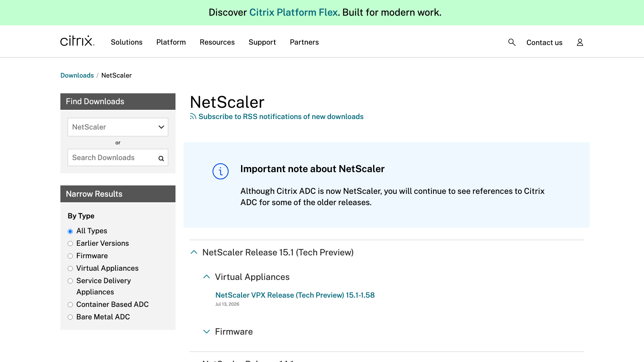This screenshot has height=362, width=644.
Task: Click the Search Downloads magnifier icon
Action: (161, 158)
